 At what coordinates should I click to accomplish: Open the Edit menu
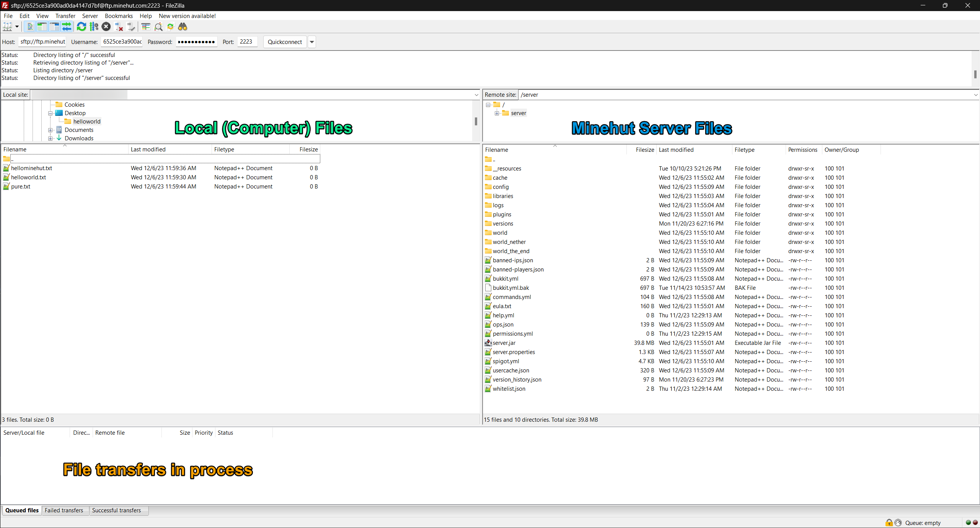pos(24,16)
